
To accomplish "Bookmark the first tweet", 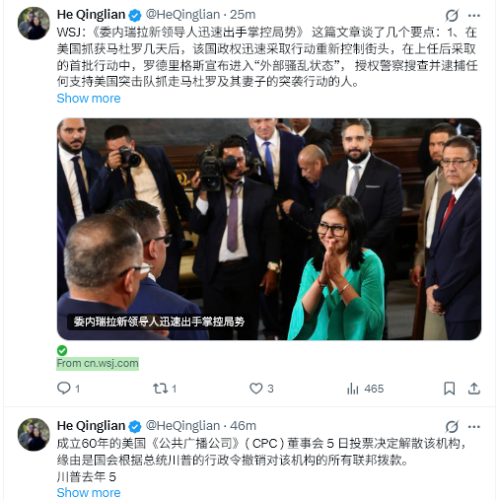I will tap(449, 388).
